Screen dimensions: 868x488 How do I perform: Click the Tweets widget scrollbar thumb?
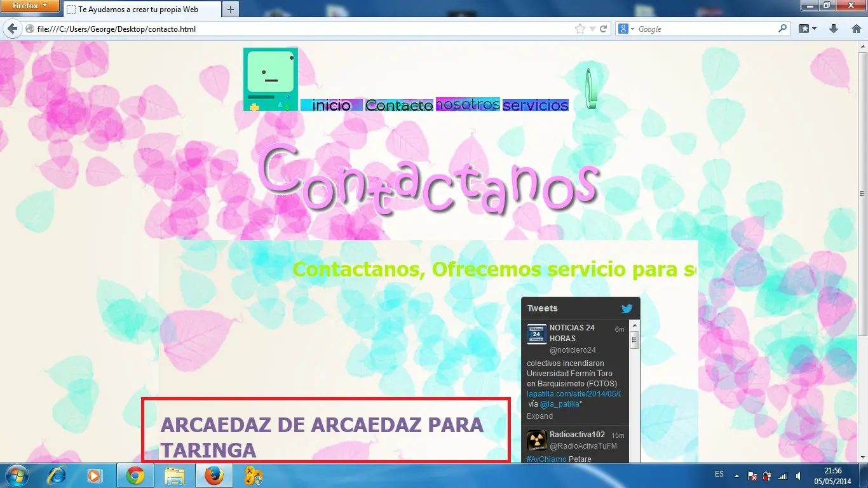(x=634, y=340)
